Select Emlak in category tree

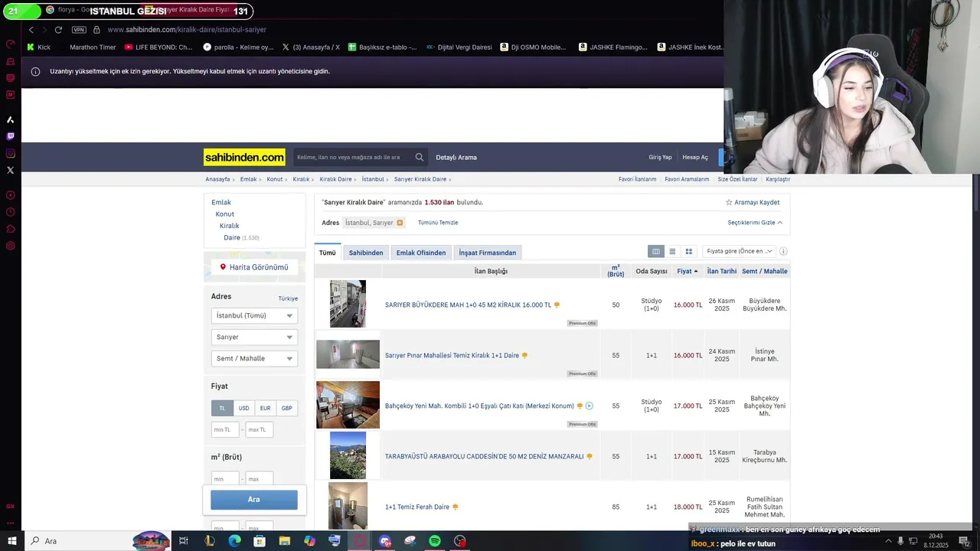(221, 203)
